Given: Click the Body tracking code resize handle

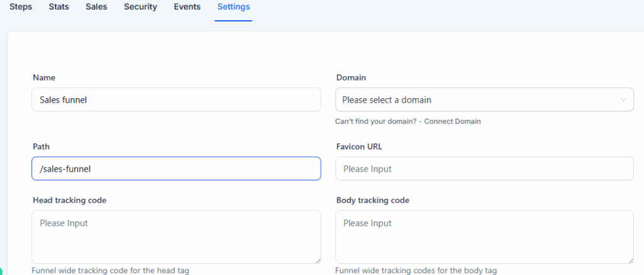Looking at the screenshot, I should pos(630,260).
